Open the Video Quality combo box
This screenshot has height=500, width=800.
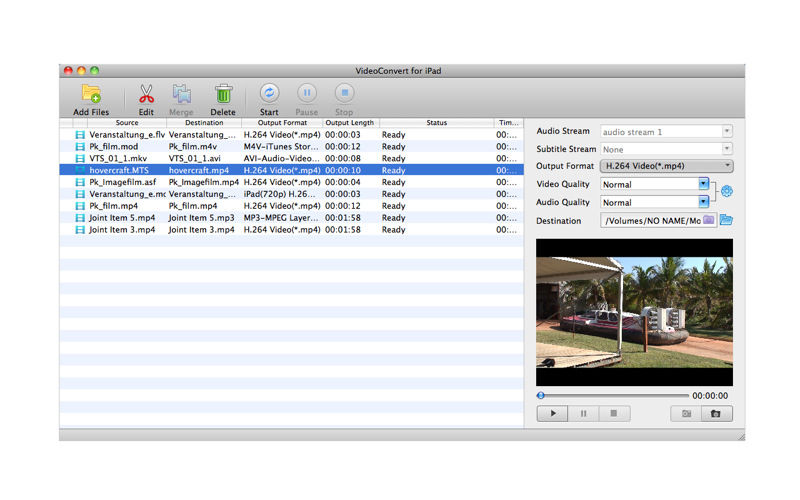[x=703, y=184]
